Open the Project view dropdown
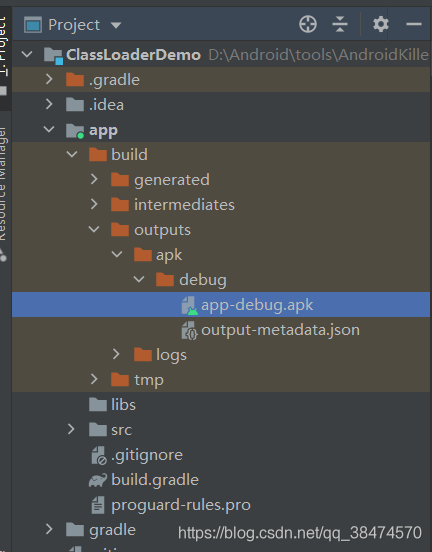 [x=116, y=25]
